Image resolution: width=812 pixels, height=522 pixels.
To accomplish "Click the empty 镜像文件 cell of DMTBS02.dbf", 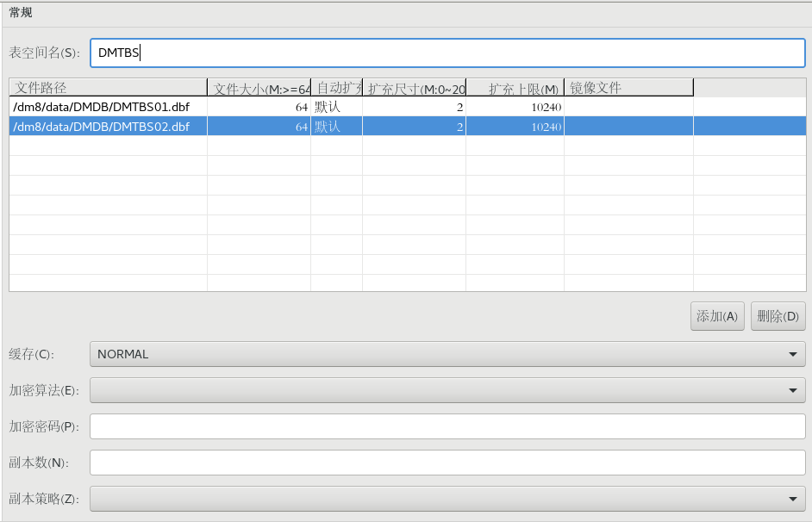I will [x=628, y=127].
